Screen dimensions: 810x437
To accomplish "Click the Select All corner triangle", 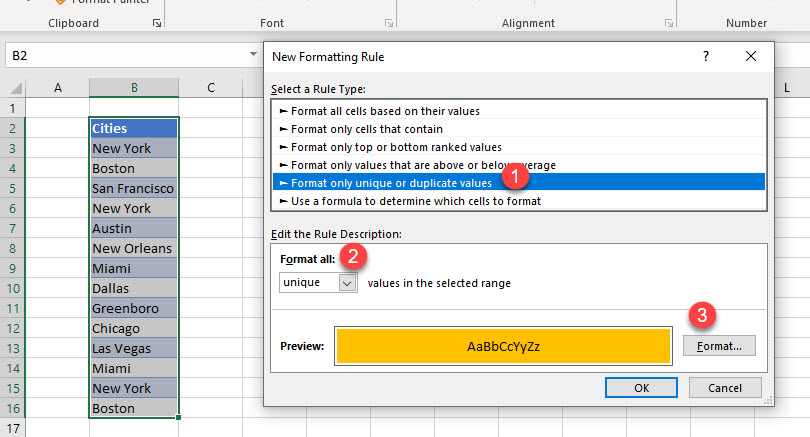I will click(13, 88).
